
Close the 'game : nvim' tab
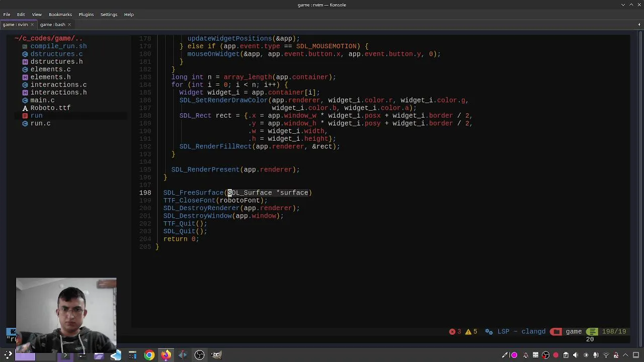(32, 25)
